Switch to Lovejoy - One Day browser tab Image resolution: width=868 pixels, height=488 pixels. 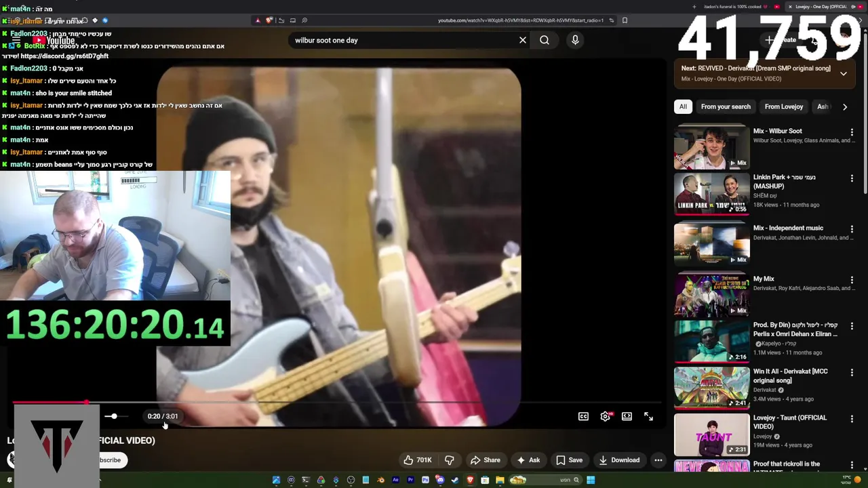pyautogui.click(x=825, y=7)
